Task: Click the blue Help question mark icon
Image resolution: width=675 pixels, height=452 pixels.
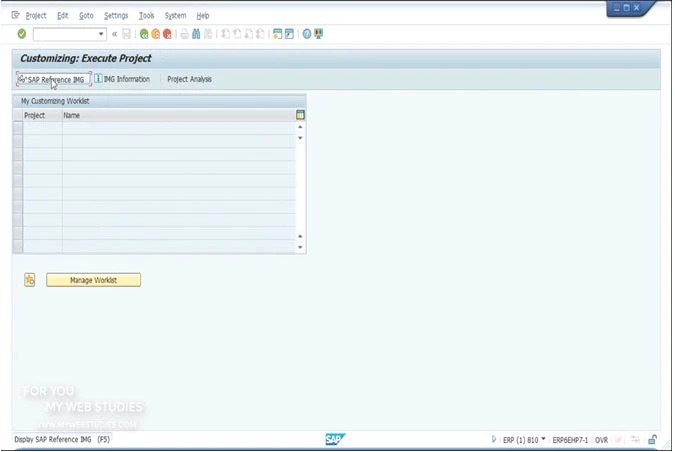Action: click(307, 34)
